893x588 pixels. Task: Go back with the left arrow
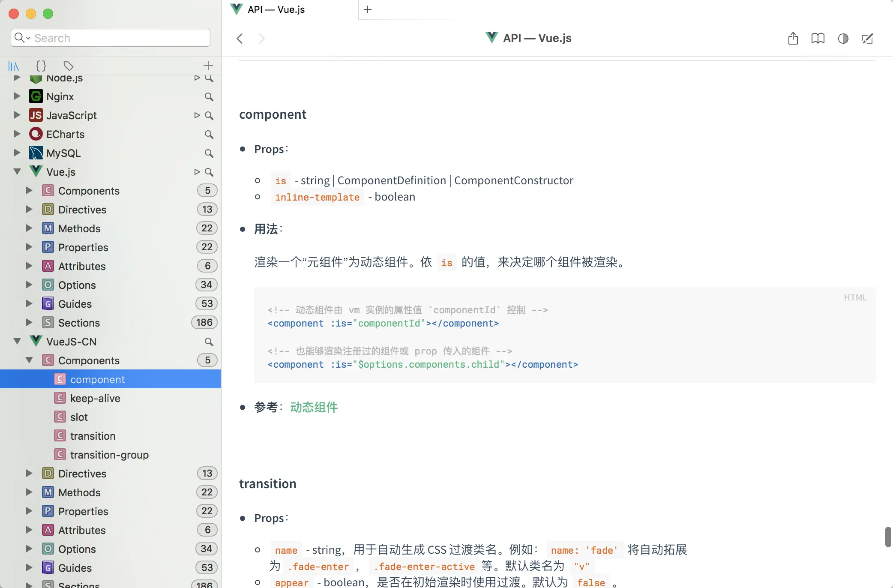point(240,39)
